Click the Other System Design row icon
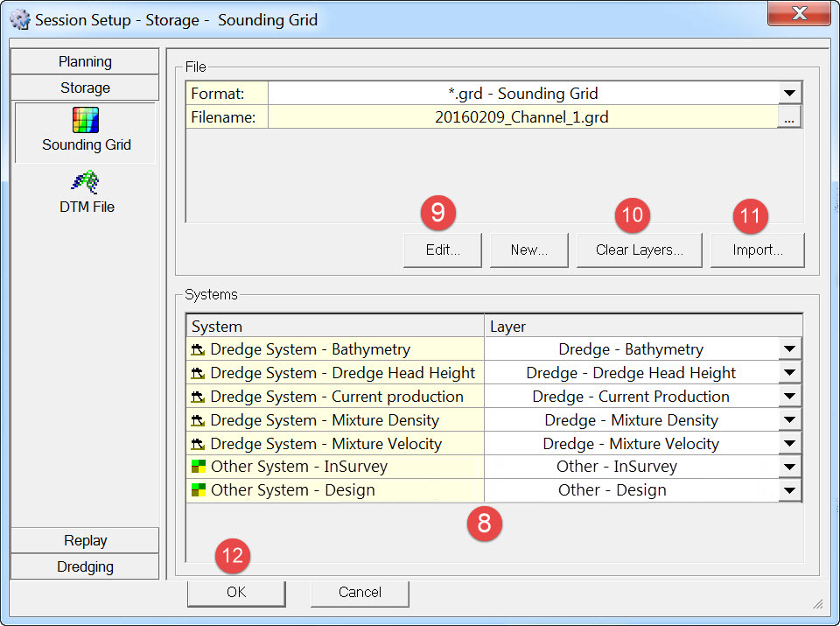The width and height of the screenshot is (840, 626). [x=198, y=491]
